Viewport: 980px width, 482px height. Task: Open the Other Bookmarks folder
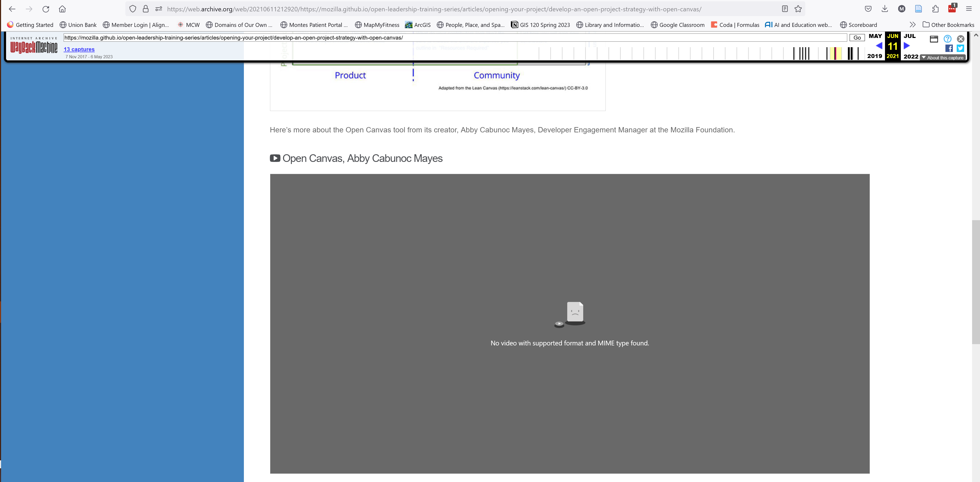[948, 25]
